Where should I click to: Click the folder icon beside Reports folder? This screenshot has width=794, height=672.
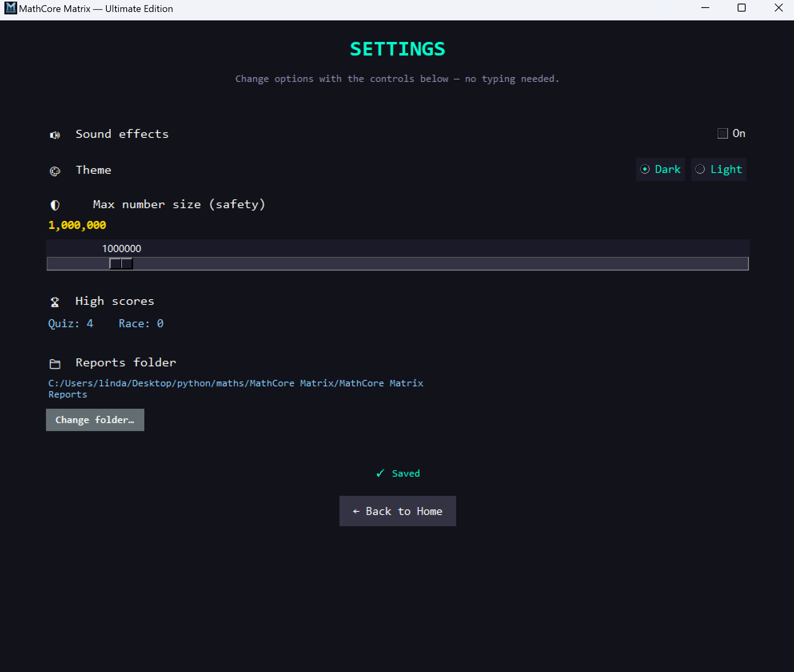click(55, 364)
